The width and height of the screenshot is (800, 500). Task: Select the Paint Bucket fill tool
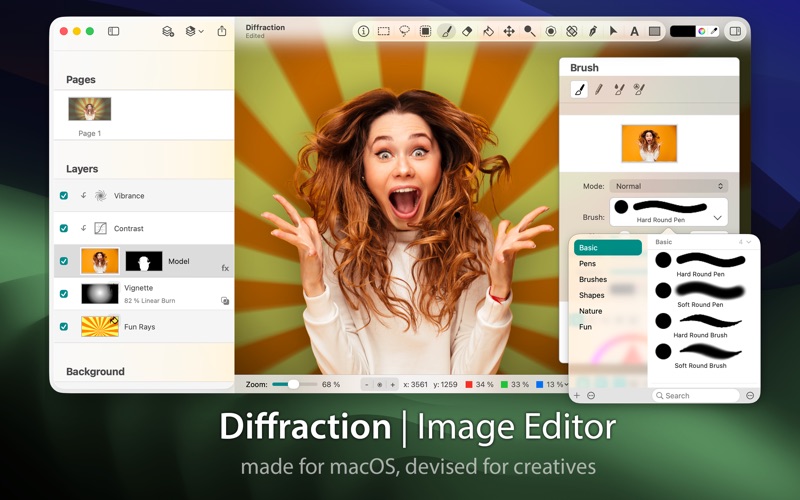pos(488,31)
